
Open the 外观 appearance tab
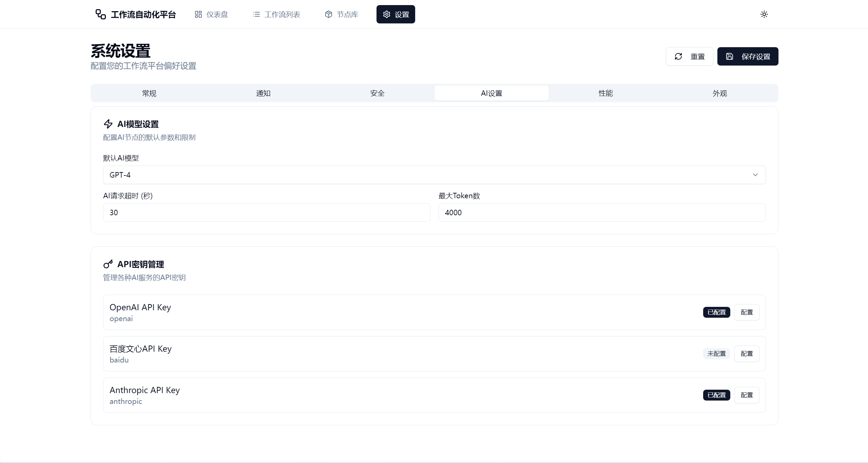(x=719, y=93)
